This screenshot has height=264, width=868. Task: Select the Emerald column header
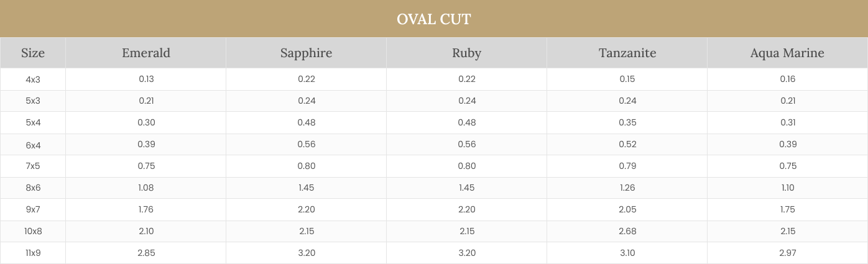coord(146,53)
